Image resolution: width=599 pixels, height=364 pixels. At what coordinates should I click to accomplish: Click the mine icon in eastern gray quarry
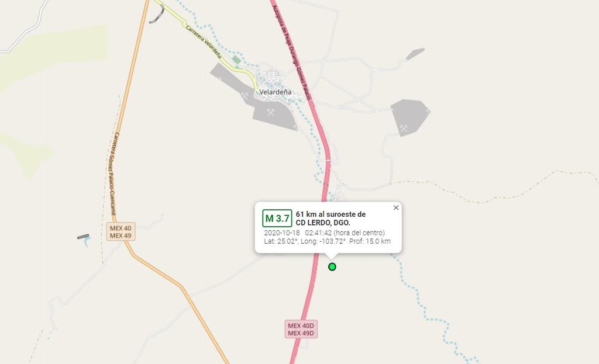click(404, 128)
